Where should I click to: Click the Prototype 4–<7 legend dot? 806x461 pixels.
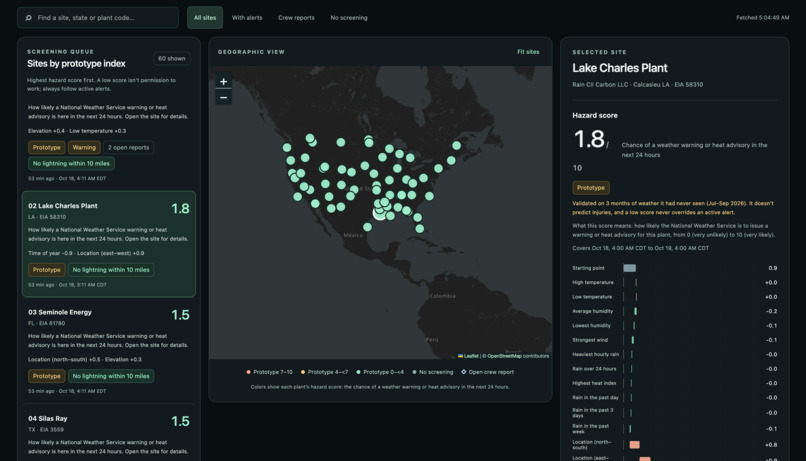pos(303,372)
